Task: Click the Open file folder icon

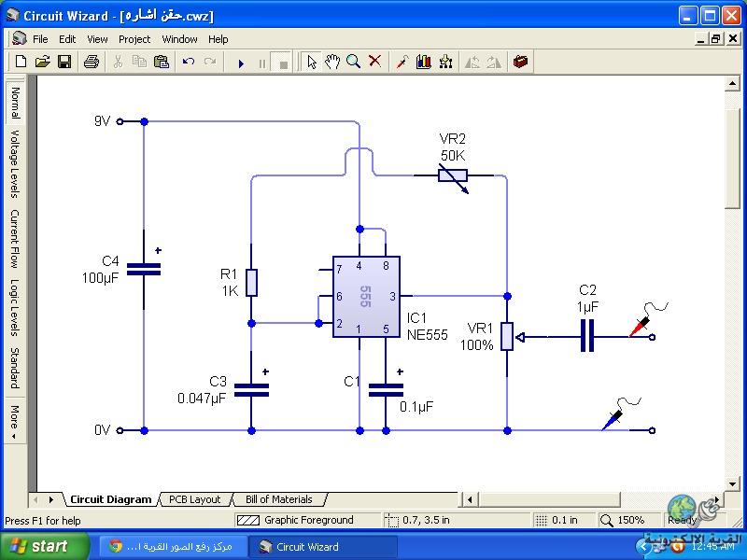Action: click(x=42, y=62)
